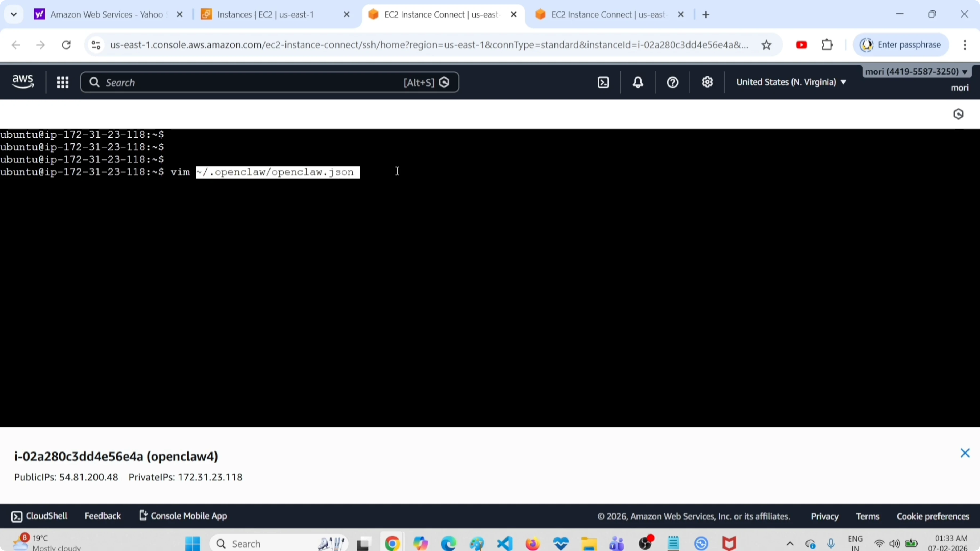Open the Chrome extensions puzzle icon
The image size is (980, 551).
tap(827, 45)
